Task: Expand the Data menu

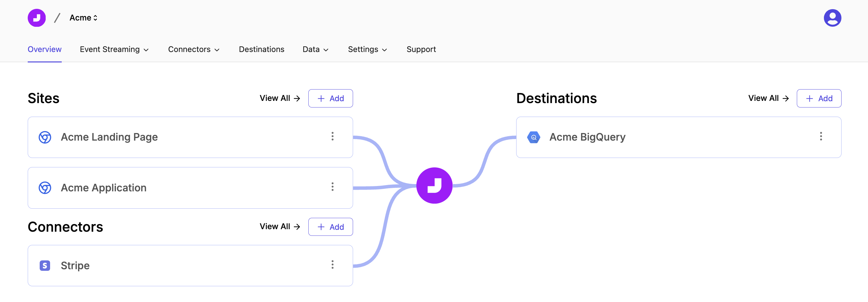Action: 315,49
